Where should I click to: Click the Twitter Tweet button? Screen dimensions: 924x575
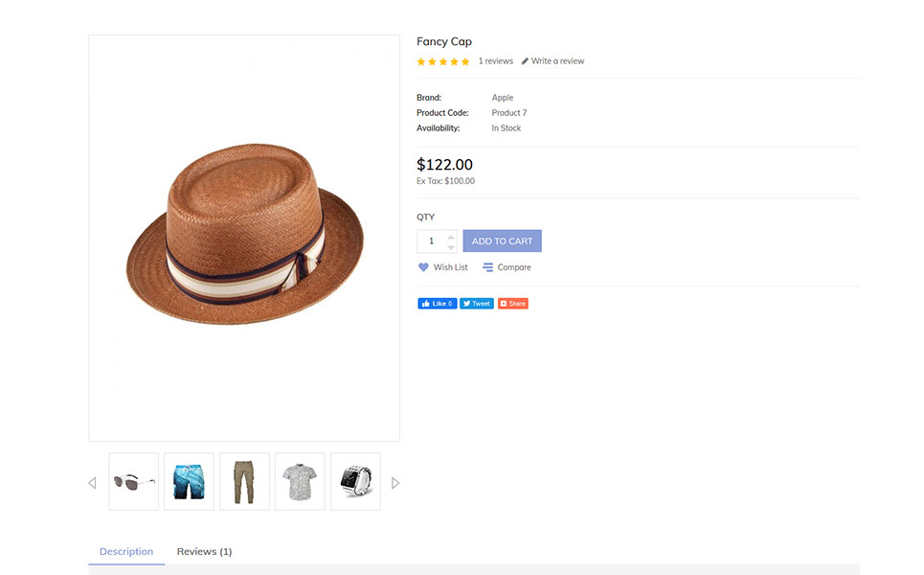point(477,304)
